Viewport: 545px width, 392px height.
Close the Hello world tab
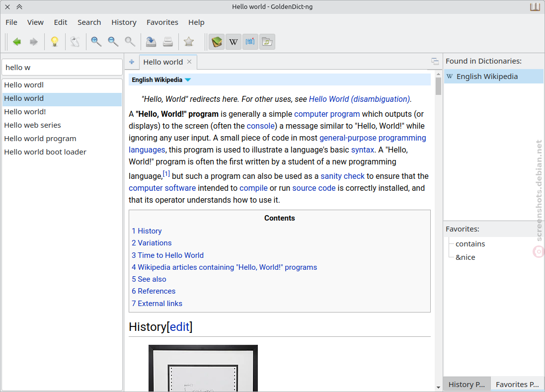tap(189, 62)
